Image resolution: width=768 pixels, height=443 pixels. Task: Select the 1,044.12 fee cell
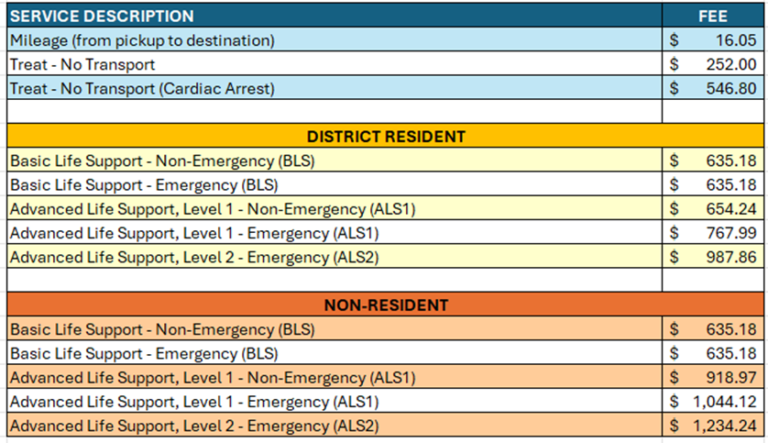pos(711,401)
